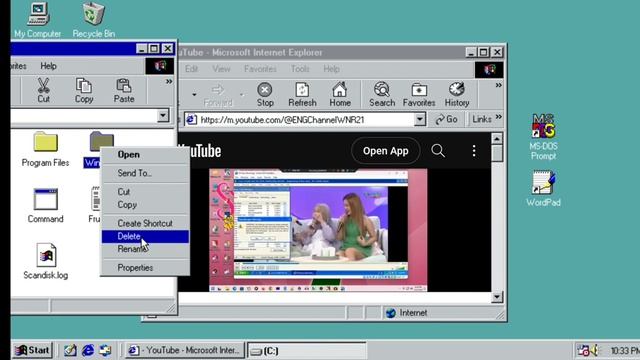Click the YouTube logo on the page

point(200,151)
